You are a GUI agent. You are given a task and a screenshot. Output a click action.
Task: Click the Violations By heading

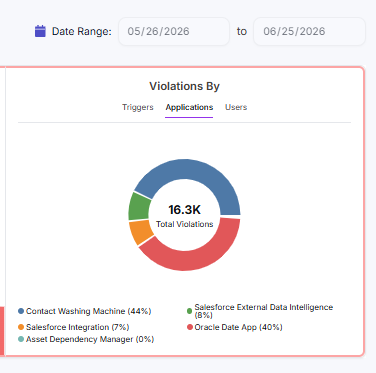tap(184, 86)
